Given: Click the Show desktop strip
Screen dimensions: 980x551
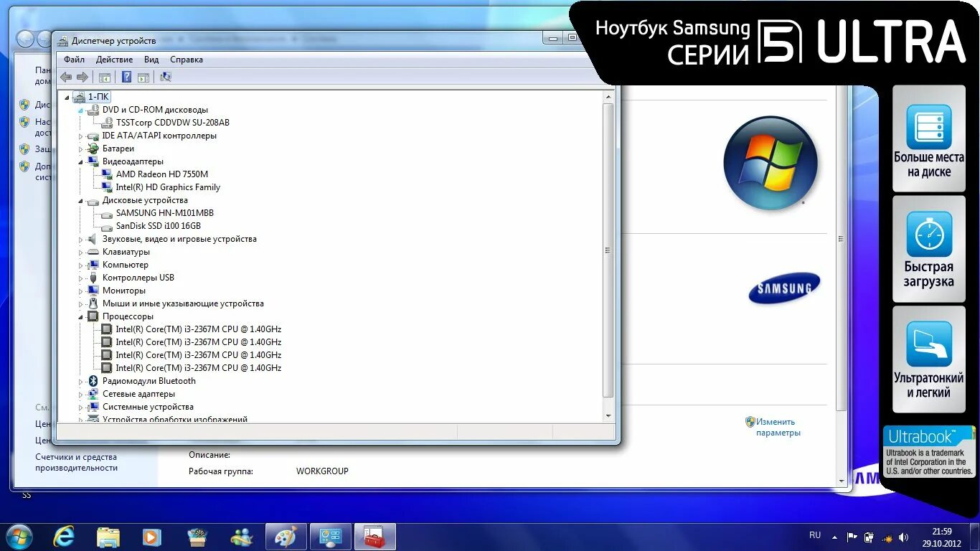Looking at the screenshot, I should [x=974, y=537].
